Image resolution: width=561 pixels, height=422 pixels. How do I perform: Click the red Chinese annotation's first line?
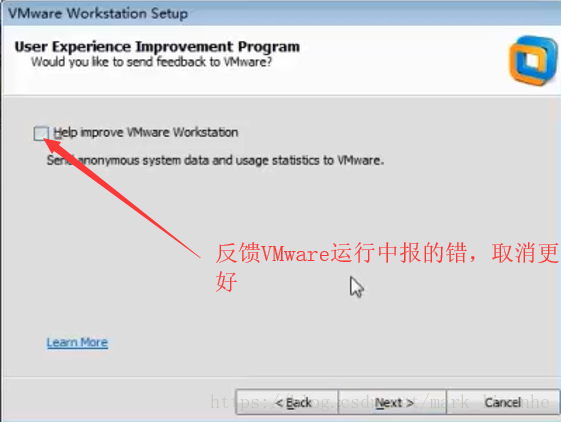[x=387, y=253]
